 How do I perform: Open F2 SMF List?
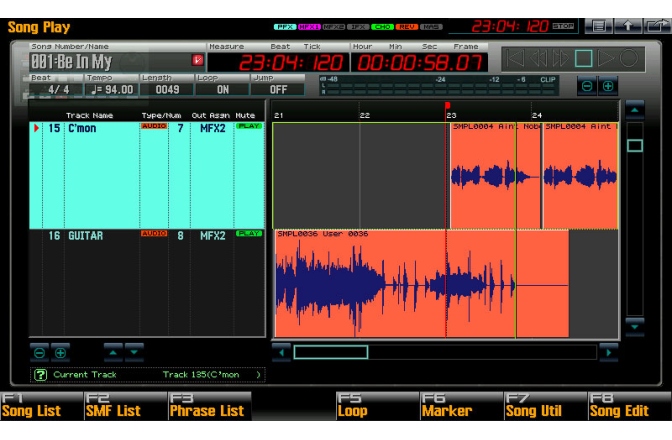click(126, 406)
